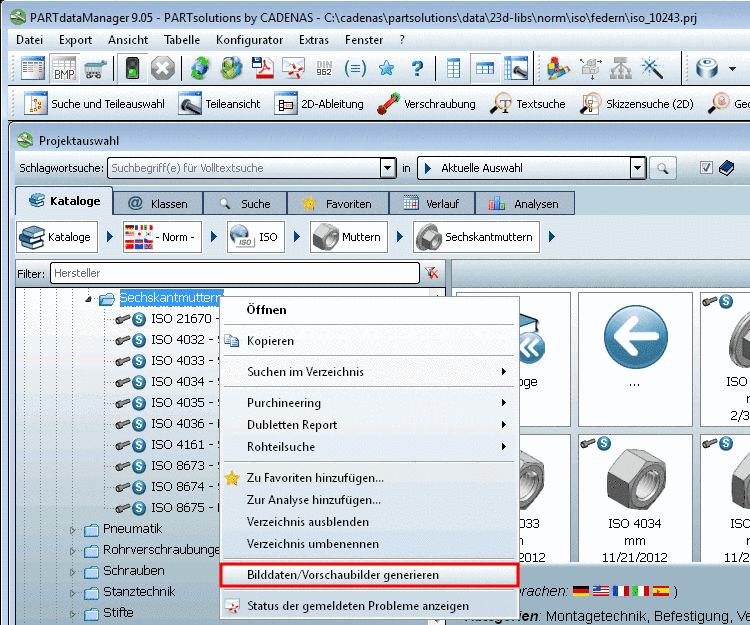Image resolution: width=750 pixels, height=625 pixels.
Task: Choose Zu Favoriten hinzufügen
Action: click(369, 478)
